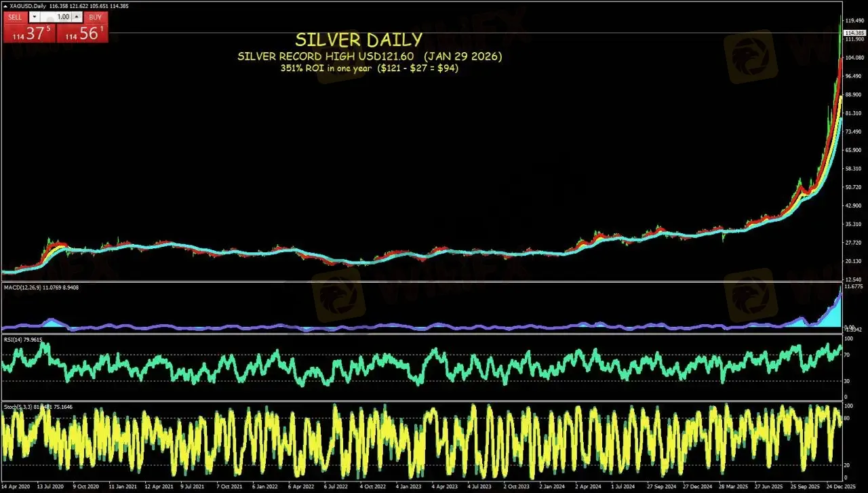Viewport: 868px width, 493px height.
Task: Click the 12.540 price scale label
Action: coord(854,279)
